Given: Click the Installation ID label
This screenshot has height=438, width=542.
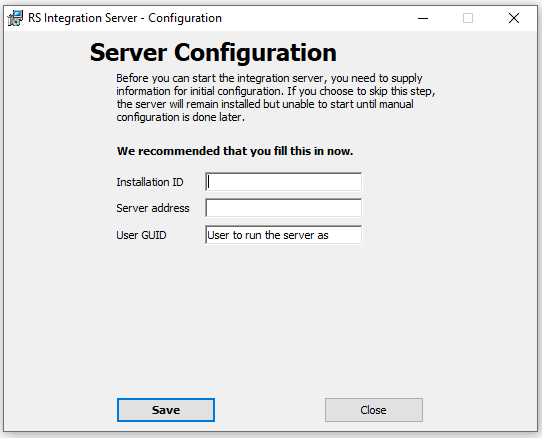Looking at the screenshot, I should pyautogui.click(x=150, y=182).
